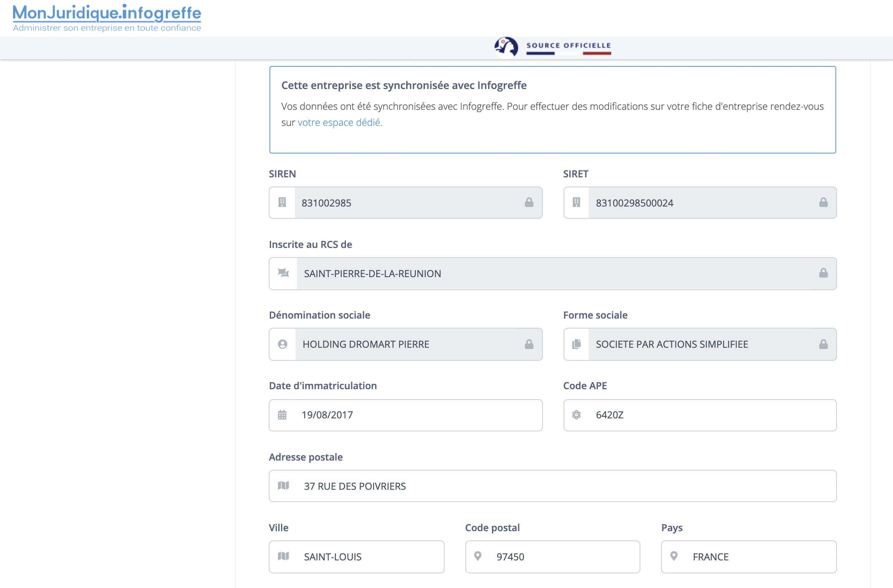
Task: Click the lock icon in SIRET field
Action: [823, 202]
